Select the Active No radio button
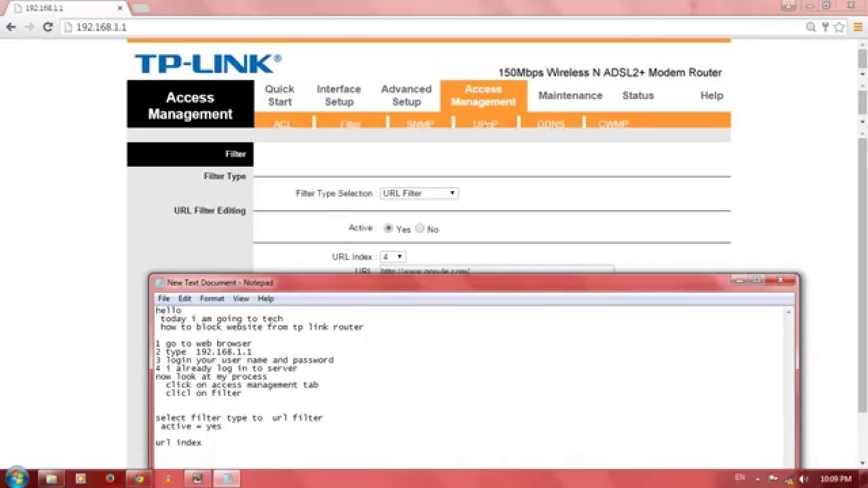Screen dimensions: 868x488 (420, 228)
